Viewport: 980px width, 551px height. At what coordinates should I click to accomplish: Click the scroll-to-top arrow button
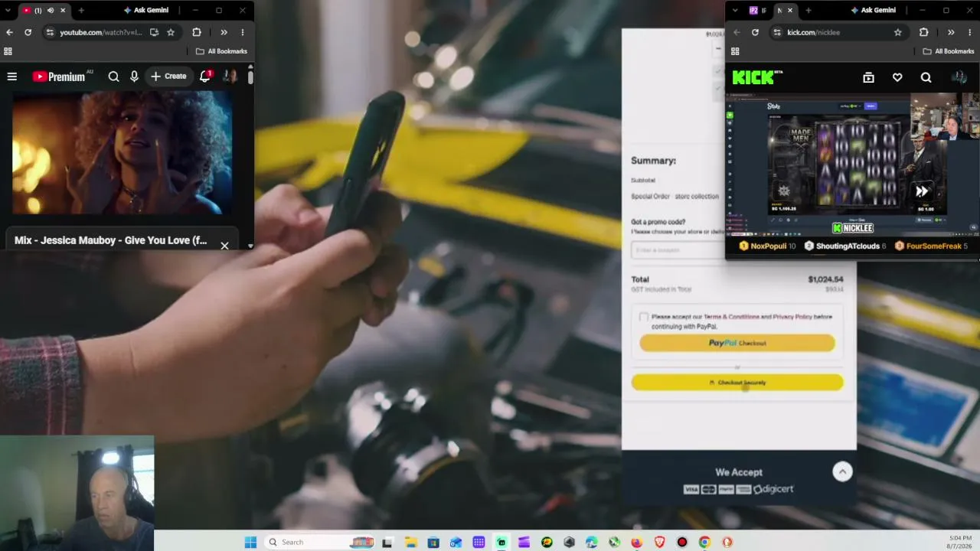click(x=842, y=472)
